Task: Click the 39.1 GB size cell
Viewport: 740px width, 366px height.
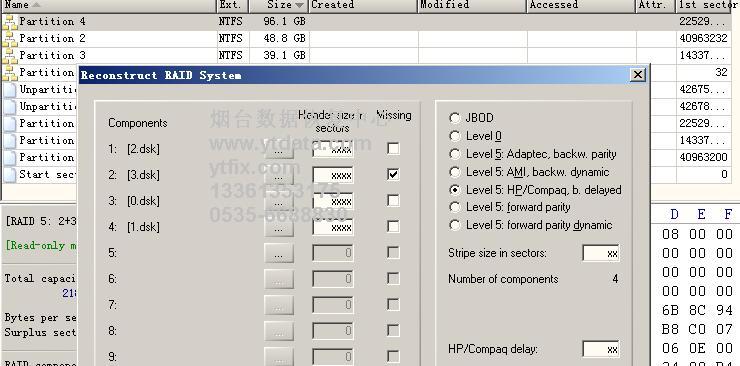Action: point(285,56)
